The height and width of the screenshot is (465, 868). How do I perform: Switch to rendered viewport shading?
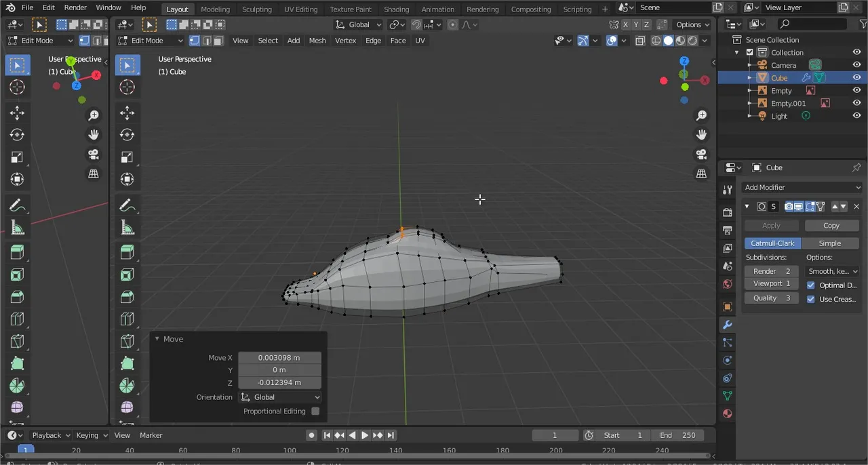692,41
